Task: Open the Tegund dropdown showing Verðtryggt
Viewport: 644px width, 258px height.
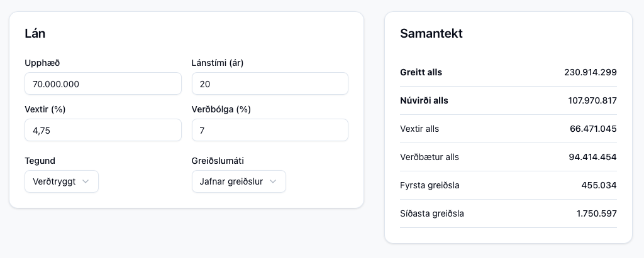Action: (61, 181)
